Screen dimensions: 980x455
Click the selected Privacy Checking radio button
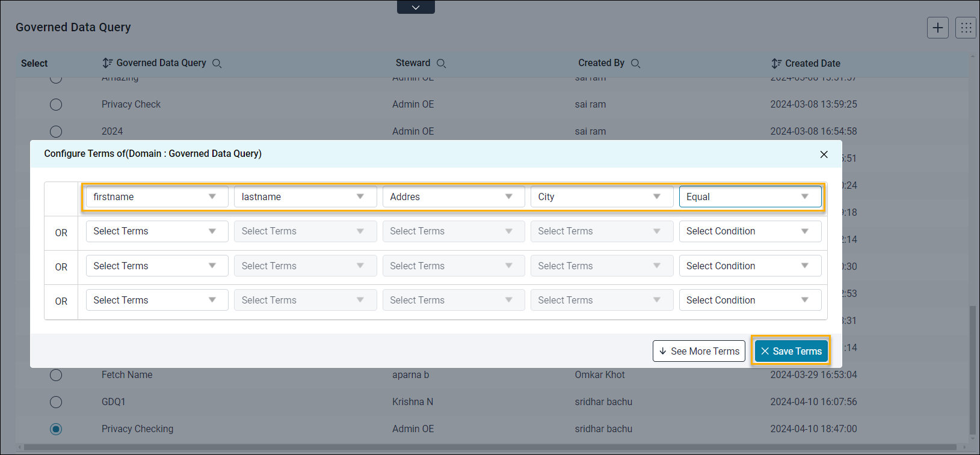pyautogui.click(x=56, y=429)
